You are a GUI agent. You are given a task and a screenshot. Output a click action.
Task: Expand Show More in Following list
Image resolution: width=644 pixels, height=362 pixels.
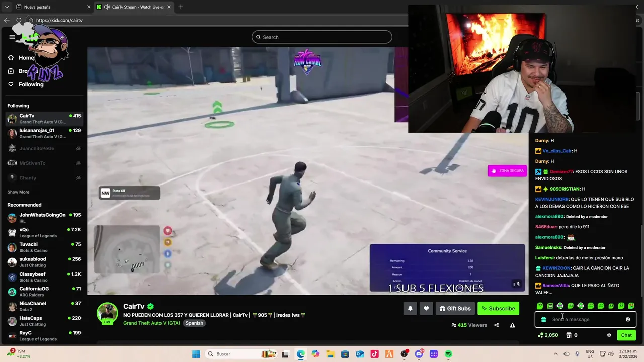pos(18,192)
